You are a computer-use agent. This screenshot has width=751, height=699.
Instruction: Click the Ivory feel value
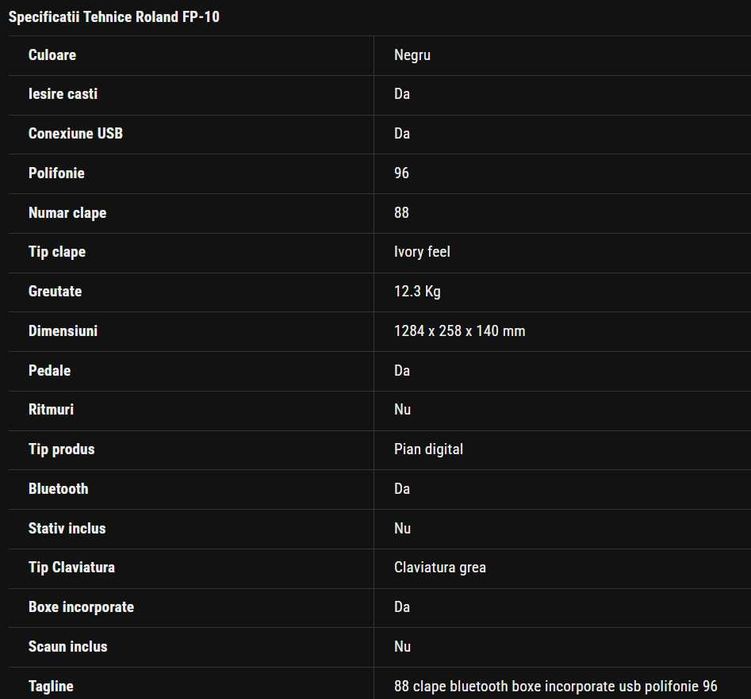[422, 252]
